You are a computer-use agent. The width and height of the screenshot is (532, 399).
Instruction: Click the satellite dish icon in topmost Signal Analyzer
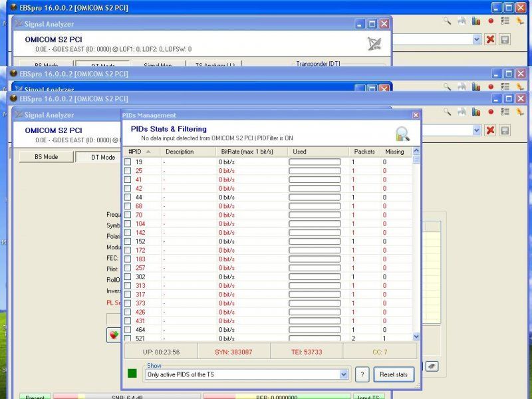pos(374,44)
